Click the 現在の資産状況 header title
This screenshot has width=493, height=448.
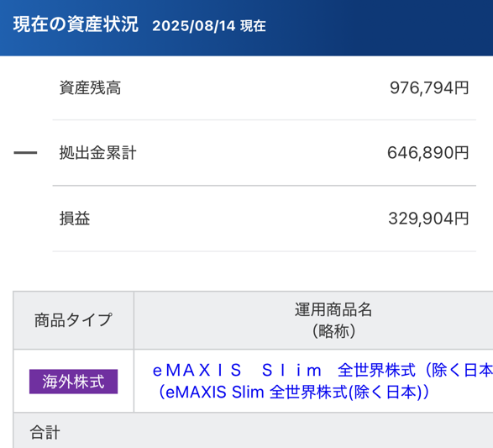[76, 24]
